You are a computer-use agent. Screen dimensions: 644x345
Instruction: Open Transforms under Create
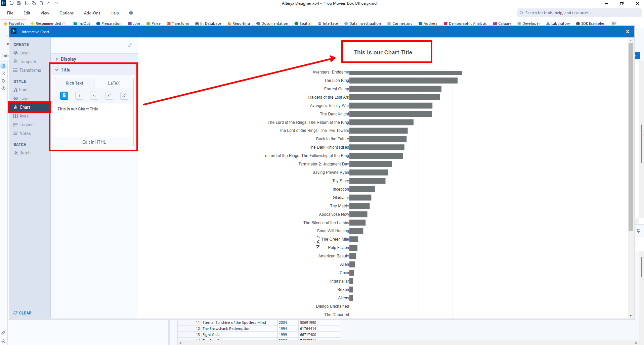[x=30, y=70]
